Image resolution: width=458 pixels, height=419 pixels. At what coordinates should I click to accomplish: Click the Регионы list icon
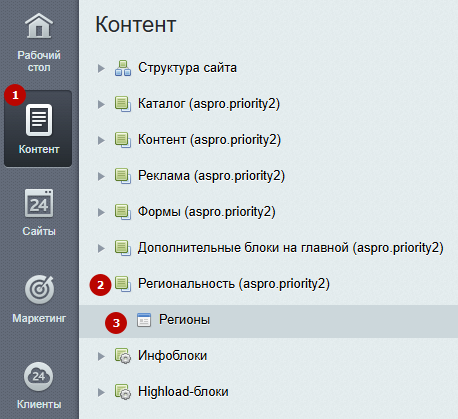[144, 320]
